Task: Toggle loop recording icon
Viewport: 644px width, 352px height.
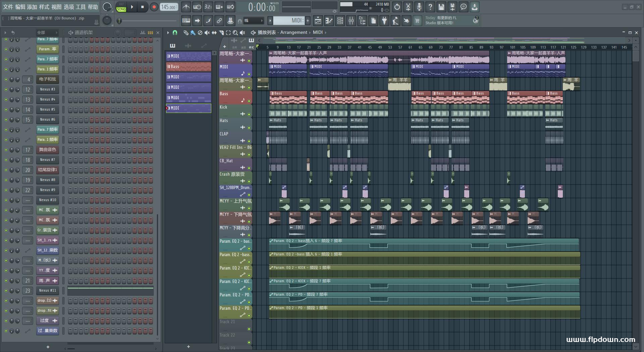Action: pos(230,7)
